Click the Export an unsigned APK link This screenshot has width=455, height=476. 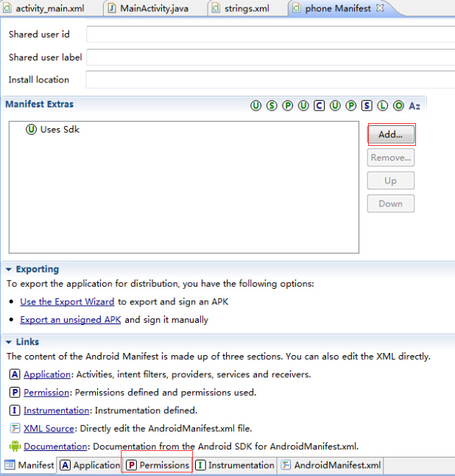coord(71,320)
